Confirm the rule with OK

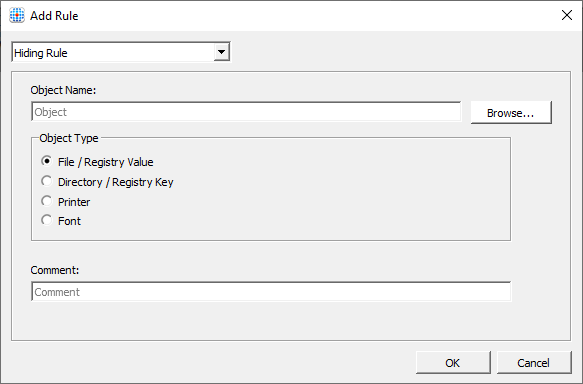point(453,362)
